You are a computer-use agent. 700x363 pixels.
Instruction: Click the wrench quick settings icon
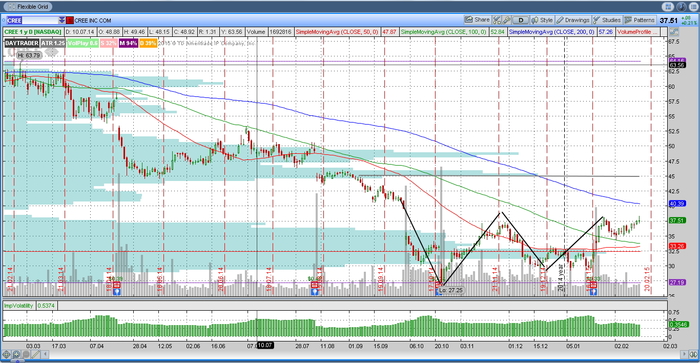506,20
